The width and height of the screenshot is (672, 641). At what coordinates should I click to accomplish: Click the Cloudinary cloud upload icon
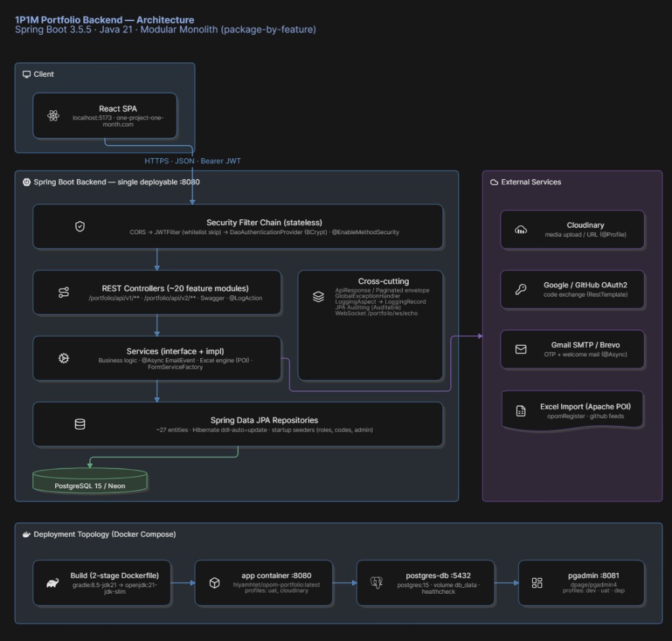click(520, 230)
